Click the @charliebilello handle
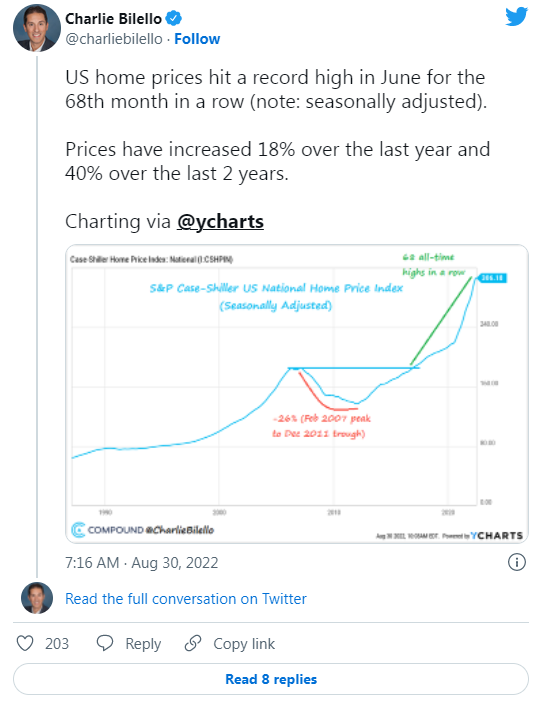542x703 pixels. tap(114, 39)
